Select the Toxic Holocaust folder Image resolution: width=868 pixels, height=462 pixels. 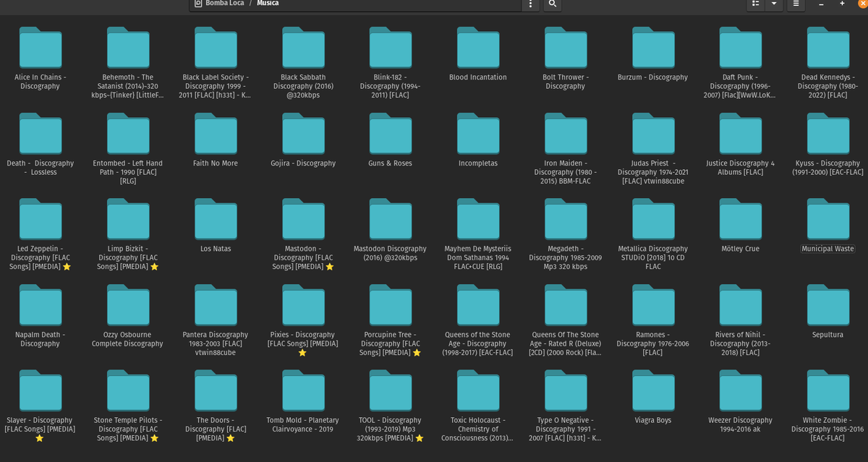pos(478,390)
